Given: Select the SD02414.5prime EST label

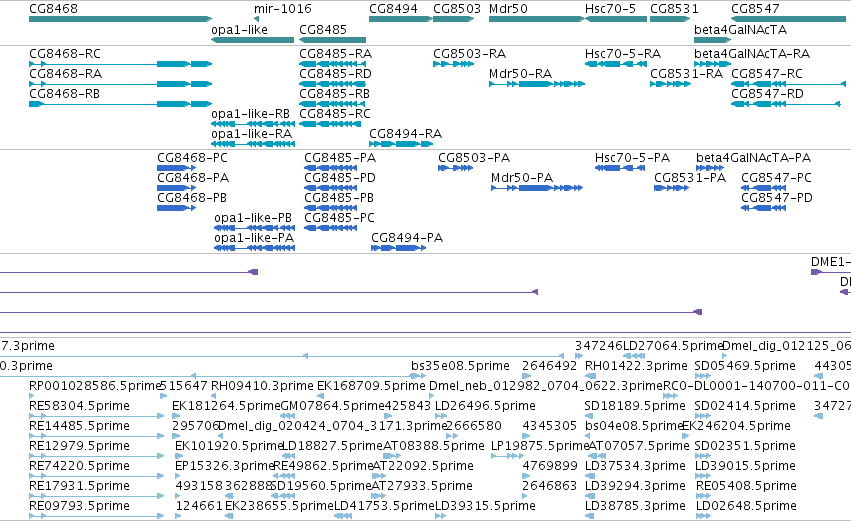Looking at the screenshot, I should tap(745, 406).
